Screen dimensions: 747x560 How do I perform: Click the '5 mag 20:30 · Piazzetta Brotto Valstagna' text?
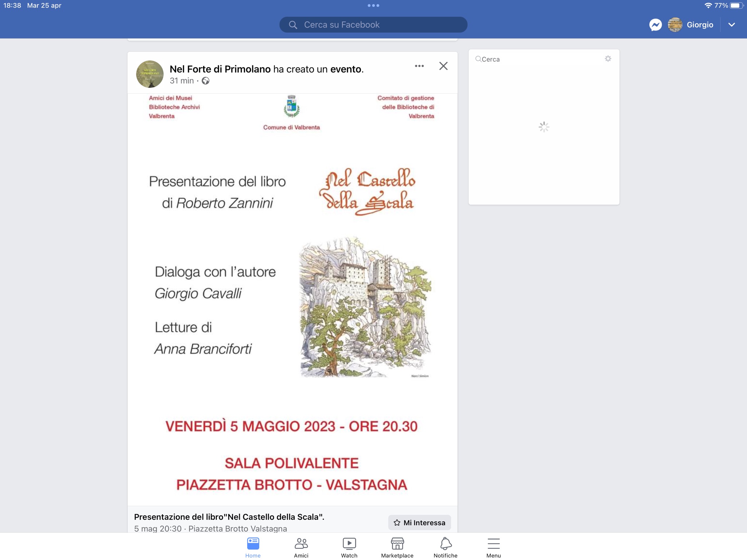pos(210,528)
